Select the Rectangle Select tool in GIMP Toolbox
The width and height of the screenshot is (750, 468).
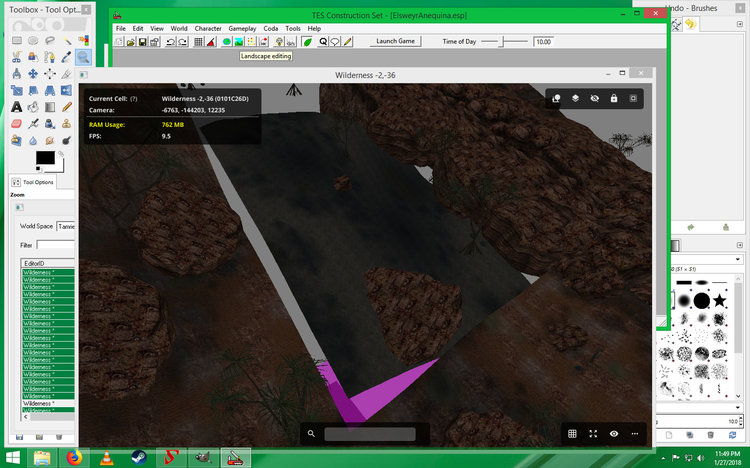pos(17,41)
